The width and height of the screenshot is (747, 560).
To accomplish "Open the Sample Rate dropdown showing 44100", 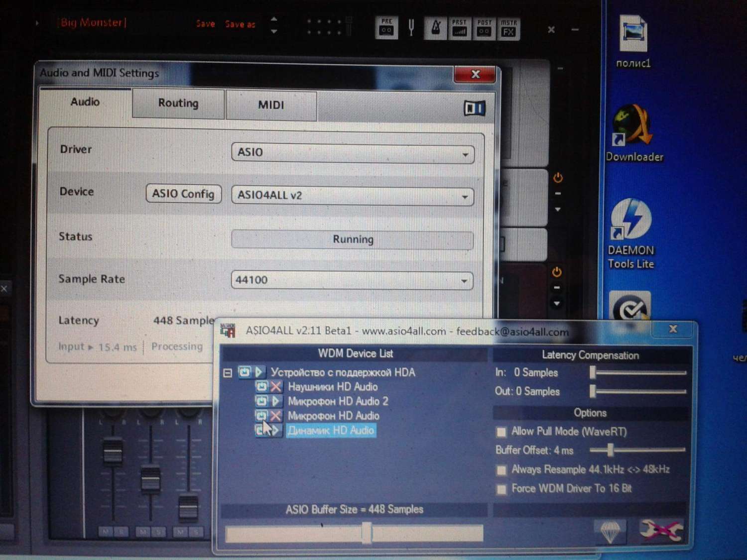I will (x=352, y=280).
